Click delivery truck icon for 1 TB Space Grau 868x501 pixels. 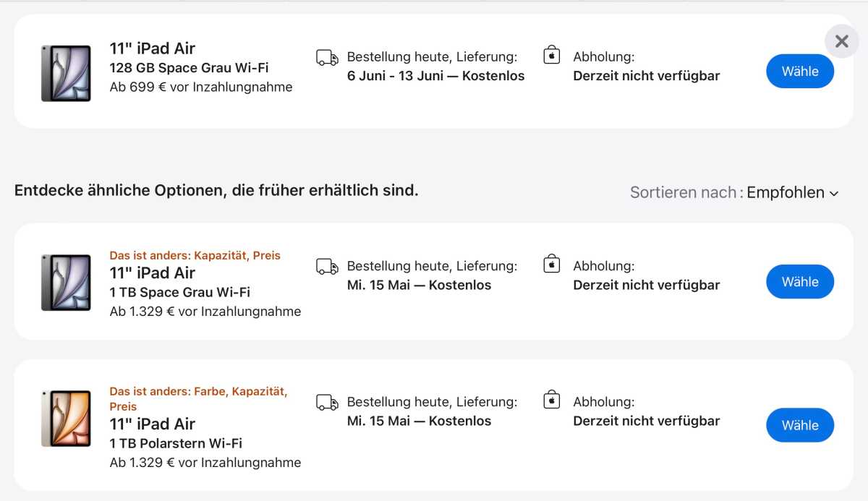tap(327, 267)
